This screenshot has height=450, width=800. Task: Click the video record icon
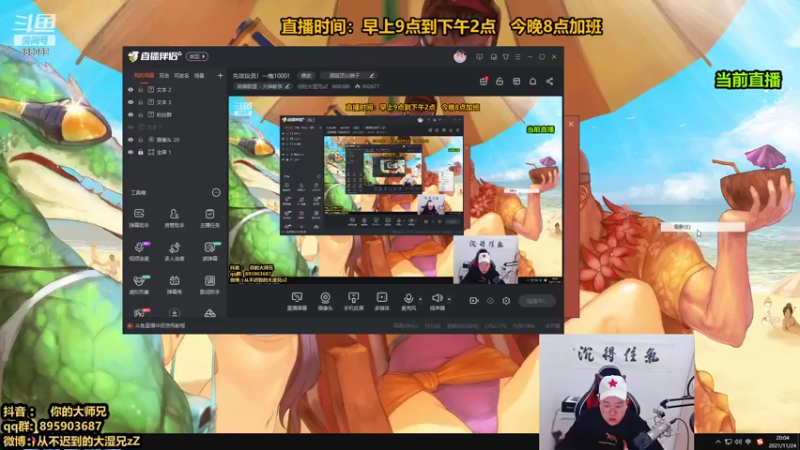[473, 301]
